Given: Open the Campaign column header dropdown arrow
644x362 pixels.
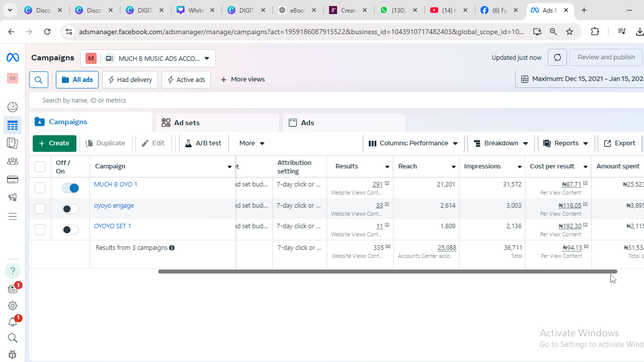Looking at the screenshot, I should point(230,167).
